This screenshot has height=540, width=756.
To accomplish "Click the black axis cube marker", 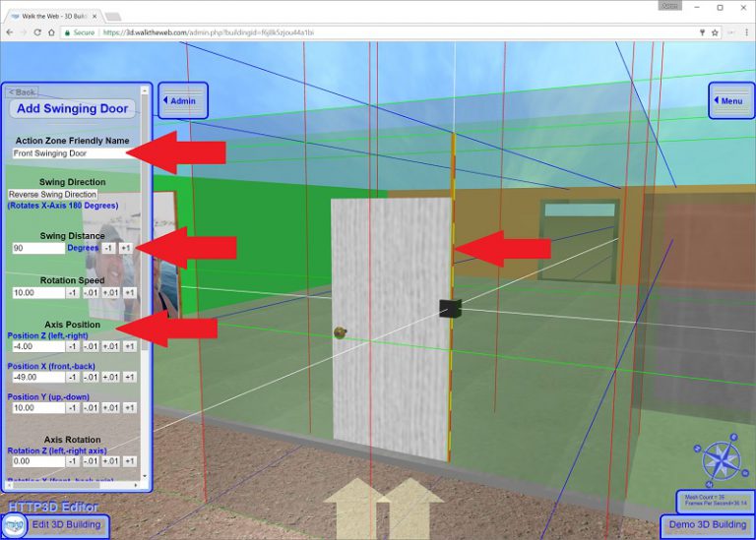I will coord(450,308).
